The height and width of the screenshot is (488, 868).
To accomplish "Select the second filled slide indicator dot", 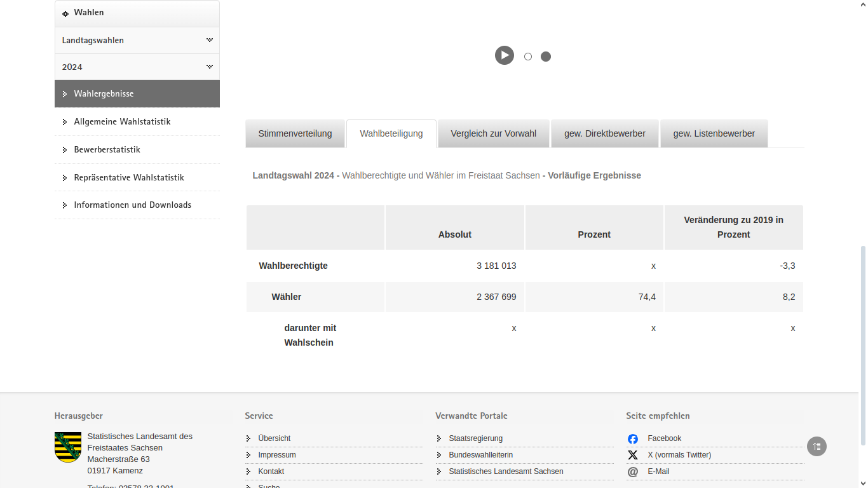I will [546, 57].
